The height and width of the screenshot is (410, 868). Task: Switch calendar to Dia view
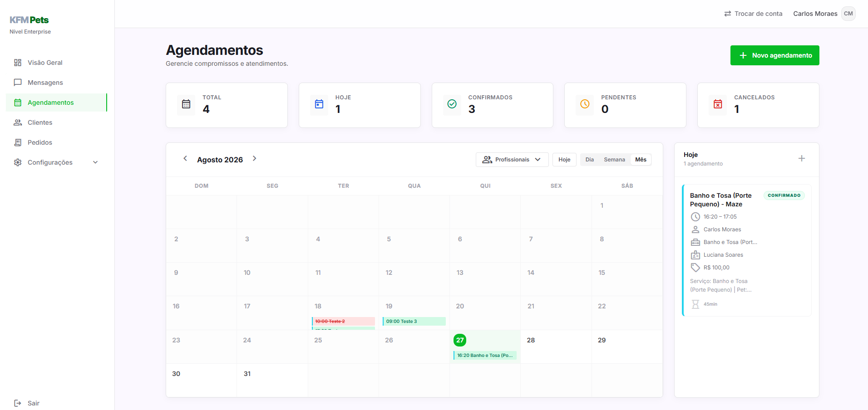pyautogui.click(x=590, y=160)
